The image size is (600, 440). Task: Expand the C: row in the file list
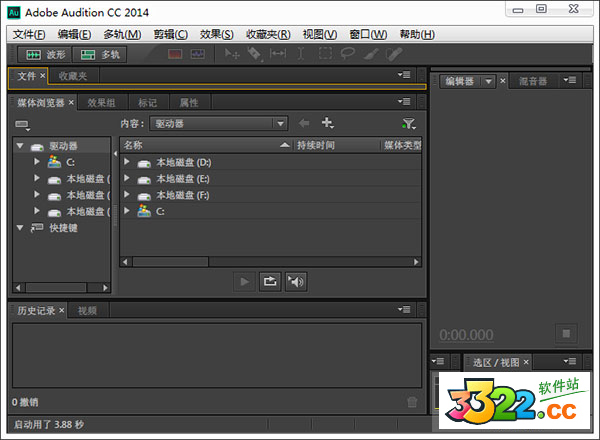[x=127, y=210]
